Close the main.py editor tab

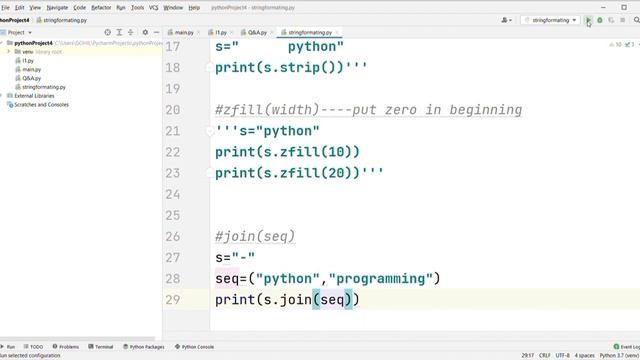198,32
